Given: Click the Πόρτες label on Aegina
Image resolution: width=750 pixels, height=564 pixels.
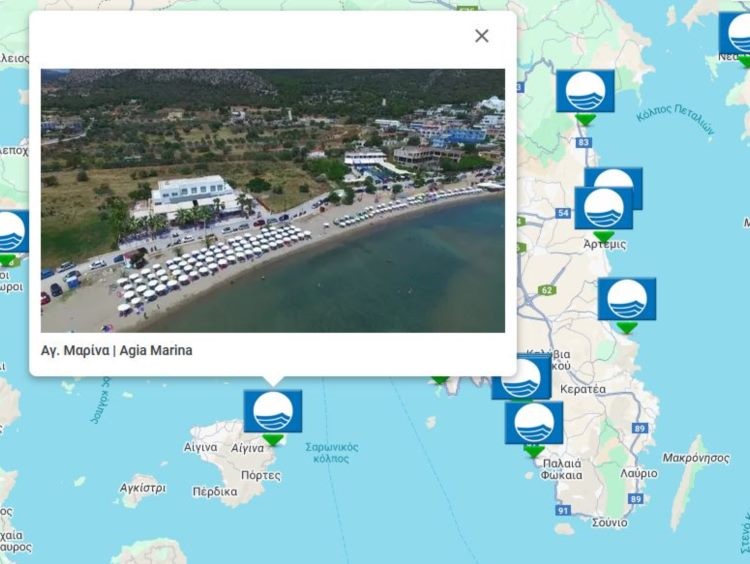Looking at the screenshot, I should coord(260,476).
